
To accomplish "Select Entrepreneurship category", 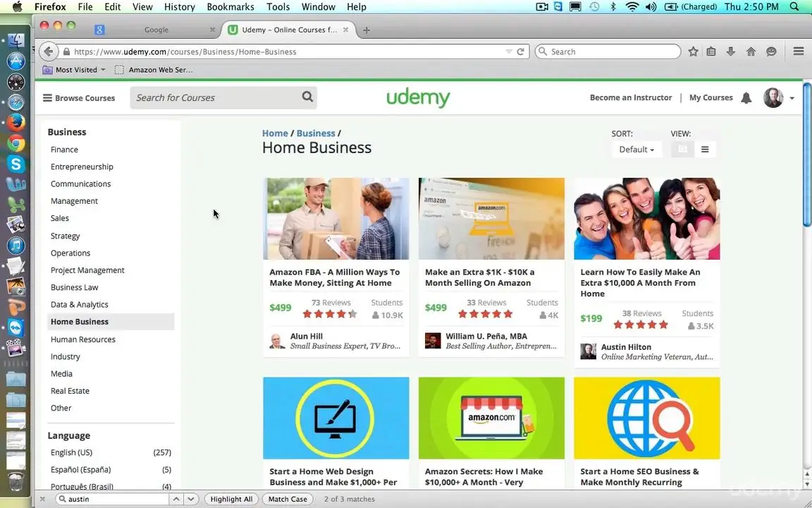I will 82,167.
